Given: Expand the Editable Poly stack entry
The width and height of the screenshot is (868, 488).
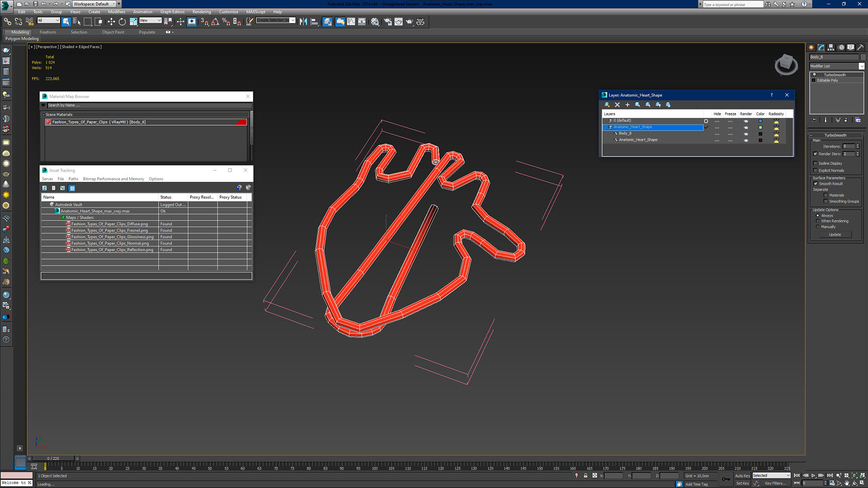Looking at the screenshot, I should tap(814, 80).
